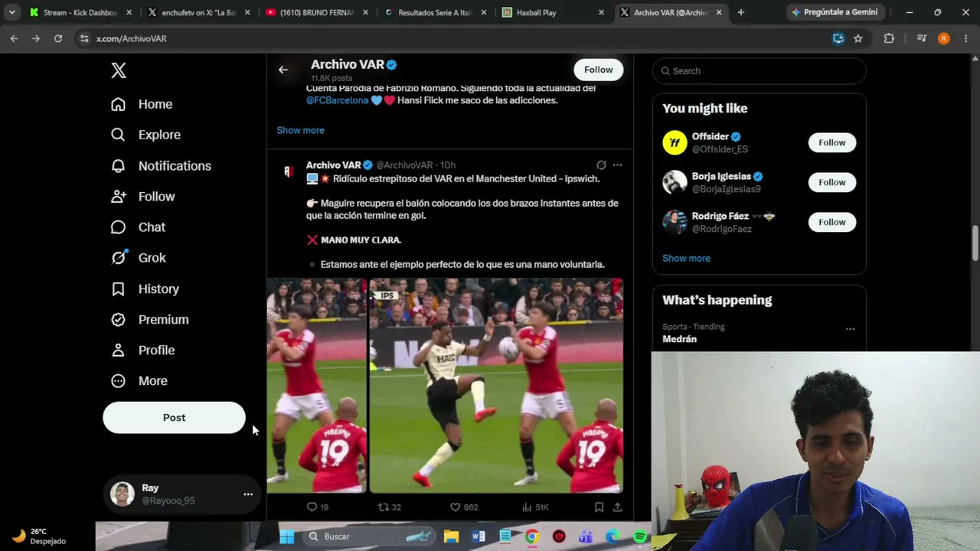
Task: Click the install app icon in address bar
Action: point(838,38)
